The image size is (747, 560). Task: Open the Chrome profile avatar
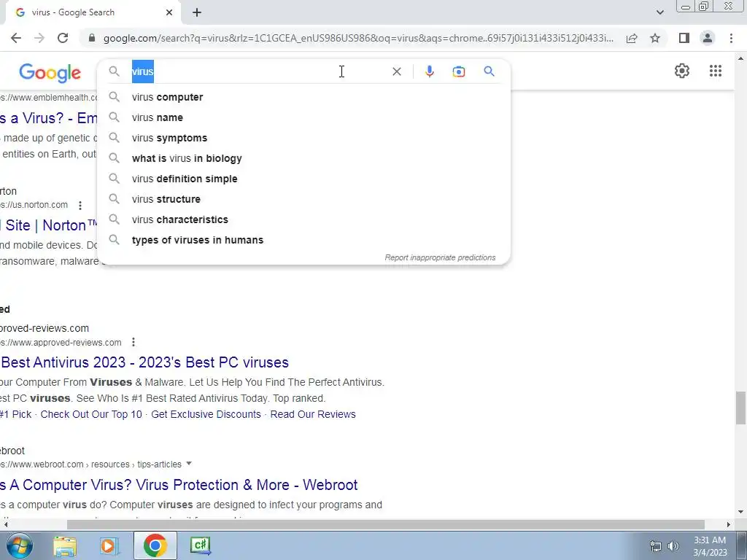point(708,38)
